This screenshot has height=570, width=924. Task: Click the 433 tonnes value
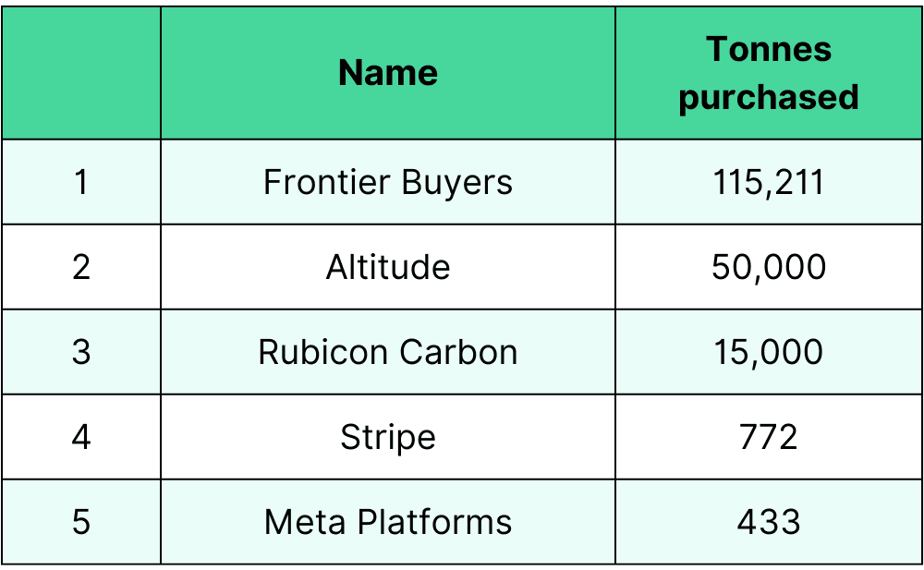coord(769,522)
